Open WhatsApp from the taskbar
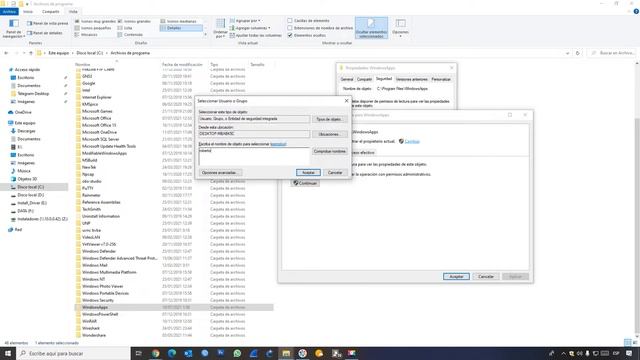This screenshot has width=640, height=360. pyautogui.click(x=237, y=353)
